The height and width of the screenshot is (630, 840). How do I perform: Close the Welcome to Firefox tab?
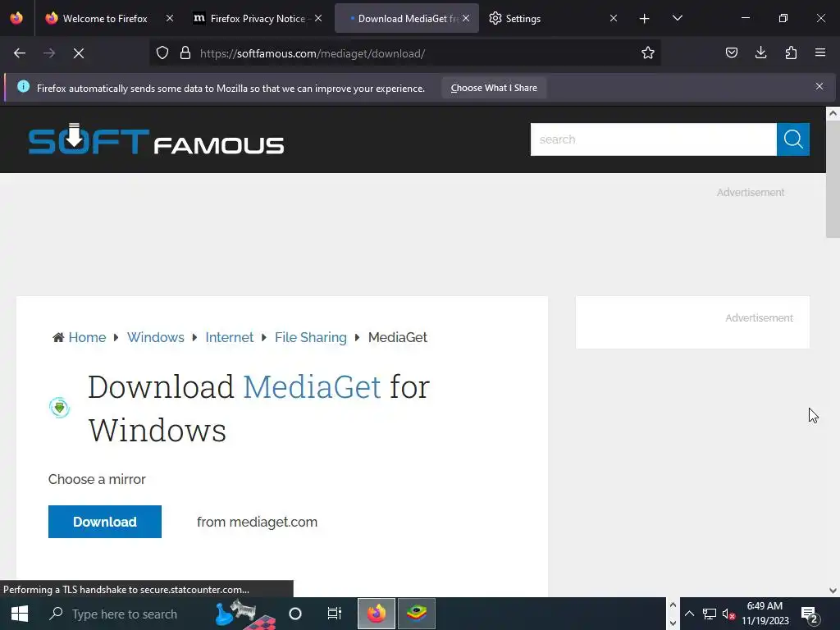(x=170, y=18)
